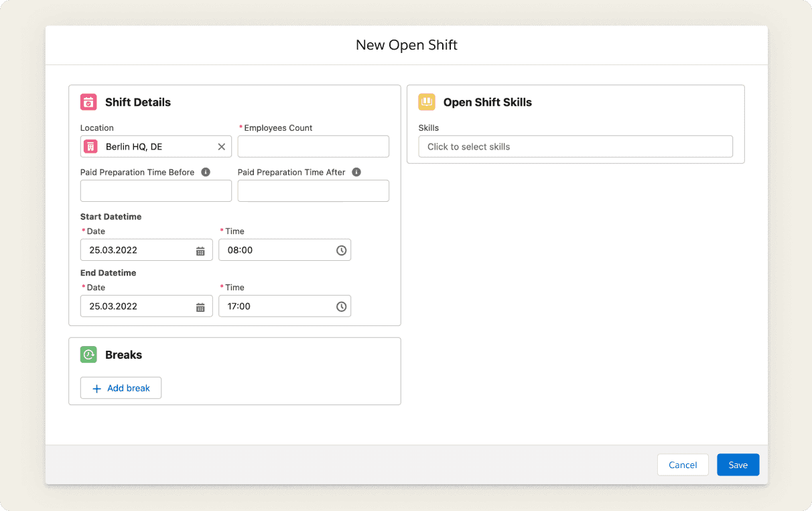Click the New Open Shift title
The width and height of the screenshot is (812, 511).
(407, 45)
